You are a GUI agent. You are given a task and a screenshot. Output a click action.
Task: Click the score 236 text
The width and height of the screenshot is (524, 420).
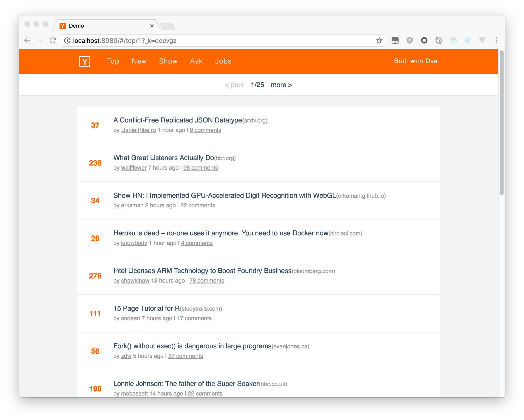coord(95,163)
